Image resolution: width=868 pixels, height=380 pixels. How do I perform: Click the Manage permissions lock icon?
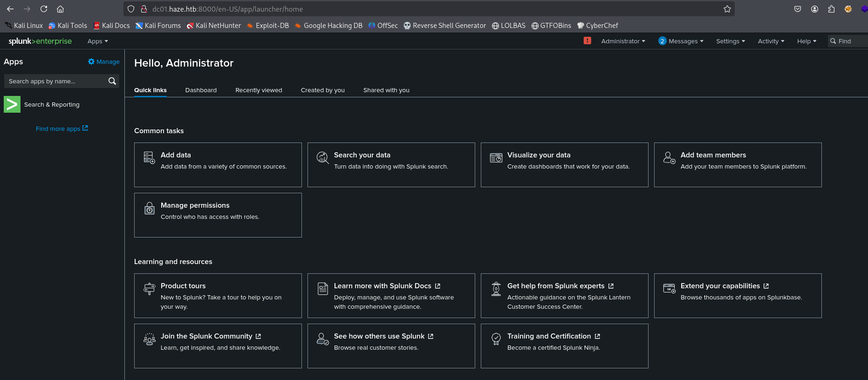pyautogui.click(x=149, y=208)
